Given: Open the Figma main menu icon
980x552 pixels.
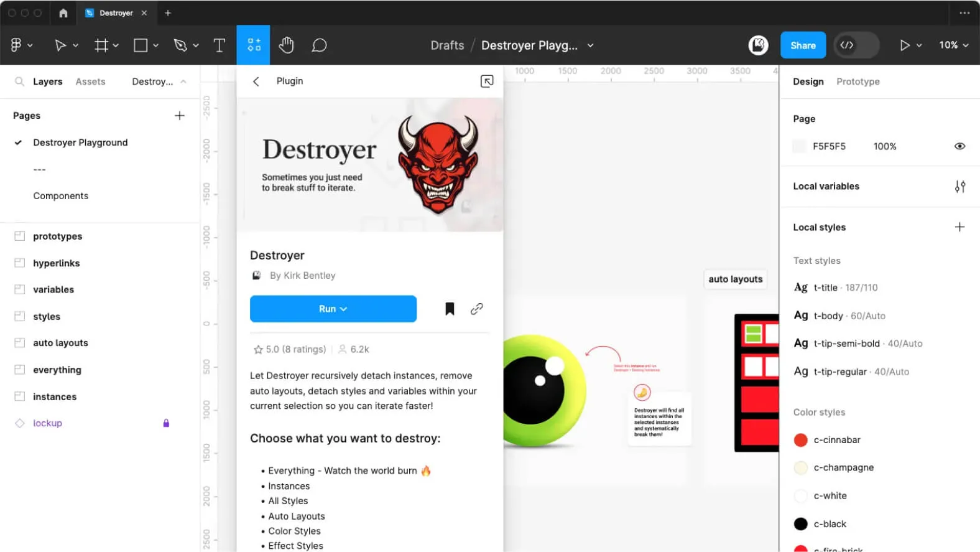Looking at the screenshot, I should click(16, 45).
